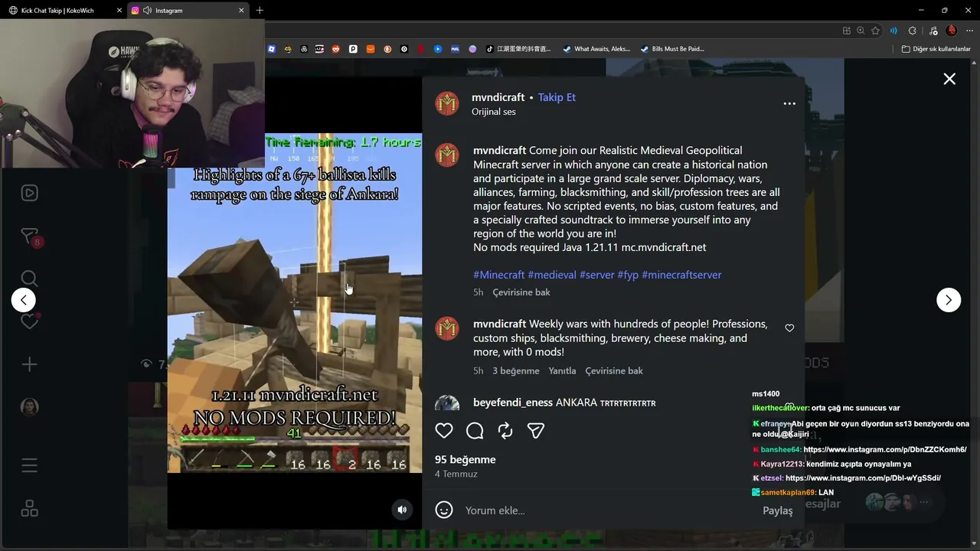
Task: Click the '4 Temmuz' post date
Action: point(456,474)
